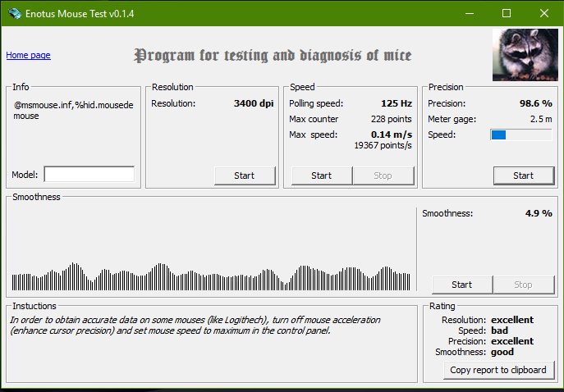Click the Precision speed progress bar
564x392 pixels.
point(520,134)
